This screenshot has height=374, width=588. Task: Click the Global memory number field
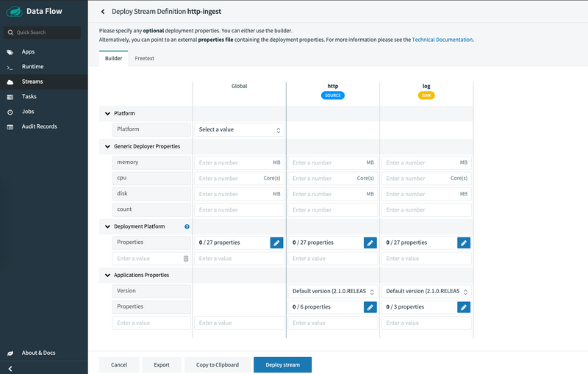pos(240,162)
